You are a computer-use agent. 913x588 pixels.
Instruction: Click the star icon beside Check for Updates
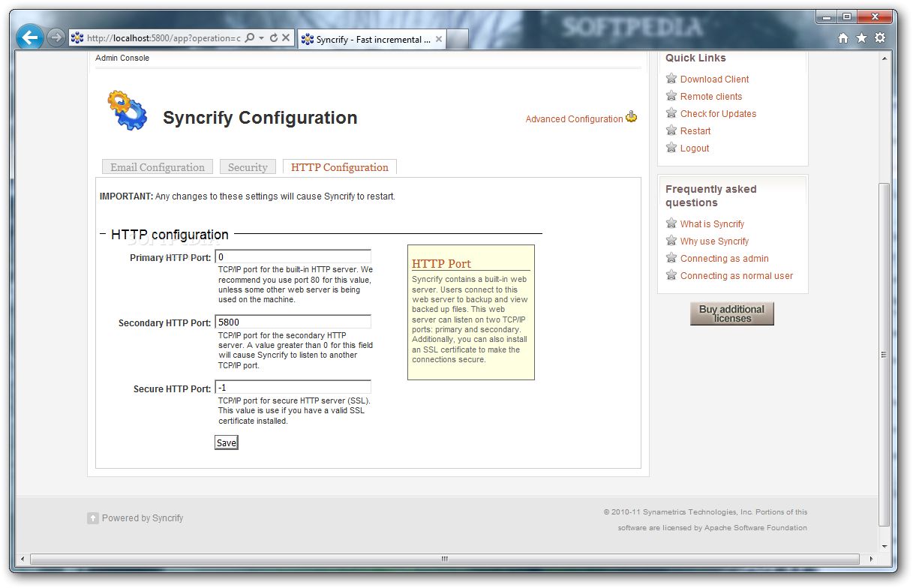click(x=671, y=112)
